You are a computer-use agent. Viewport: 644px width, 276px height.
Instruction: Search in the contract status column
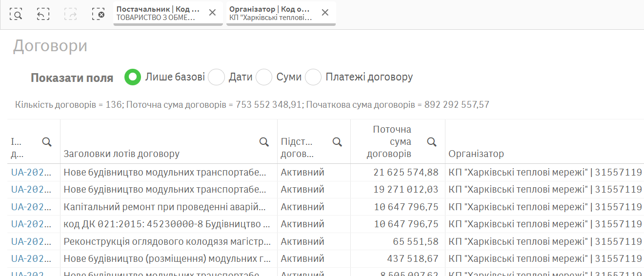click(337, 142)
